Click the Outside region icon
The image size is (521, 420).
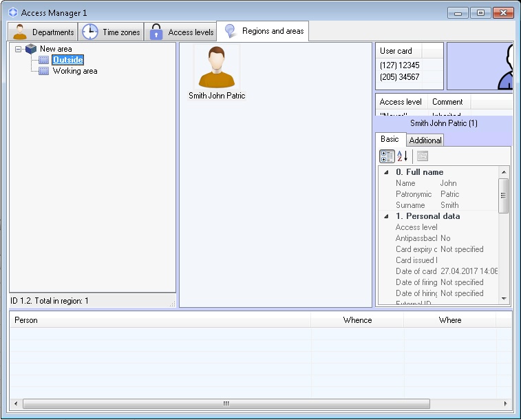point(43,60)
